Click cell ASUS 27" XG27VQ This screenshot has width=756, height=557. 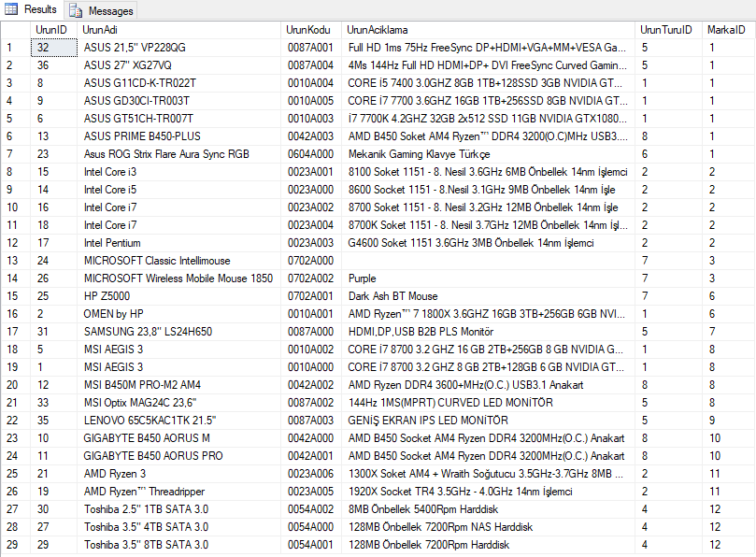[178, 65]
